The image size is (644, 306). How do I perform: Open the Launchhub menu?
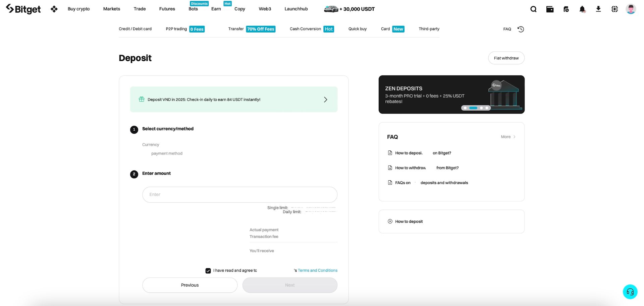coord(296,9)
